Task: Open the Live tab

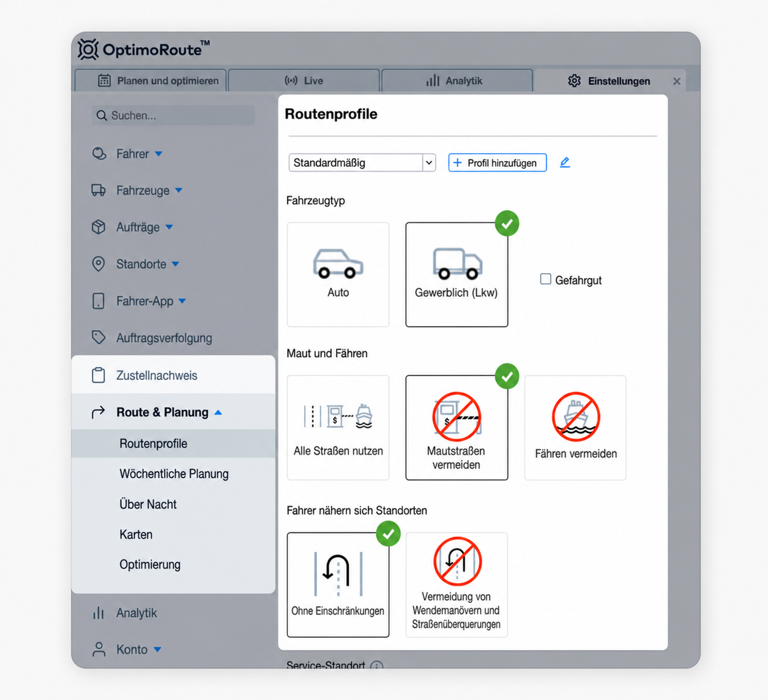Action: tap(304, 81)
